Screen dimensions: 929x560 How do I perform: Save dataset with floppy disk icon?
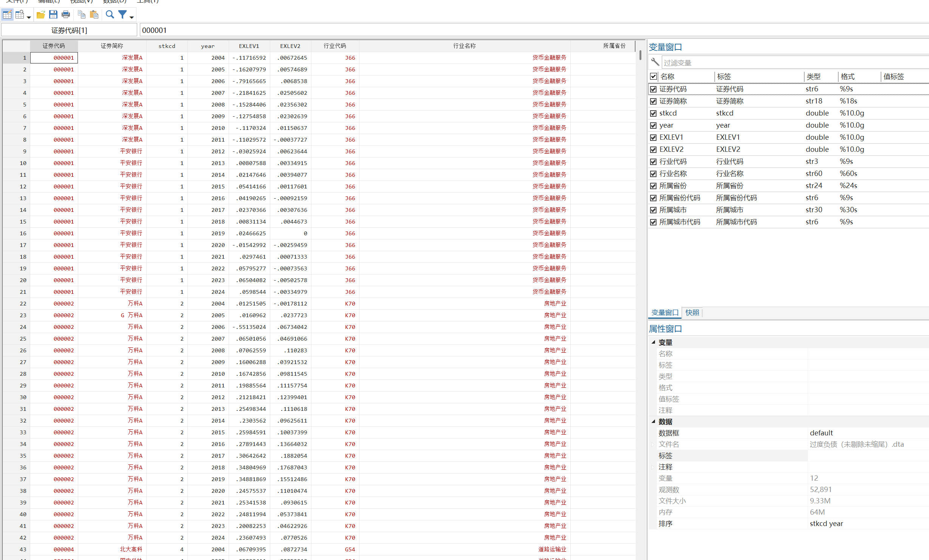(x=53, y=15)
